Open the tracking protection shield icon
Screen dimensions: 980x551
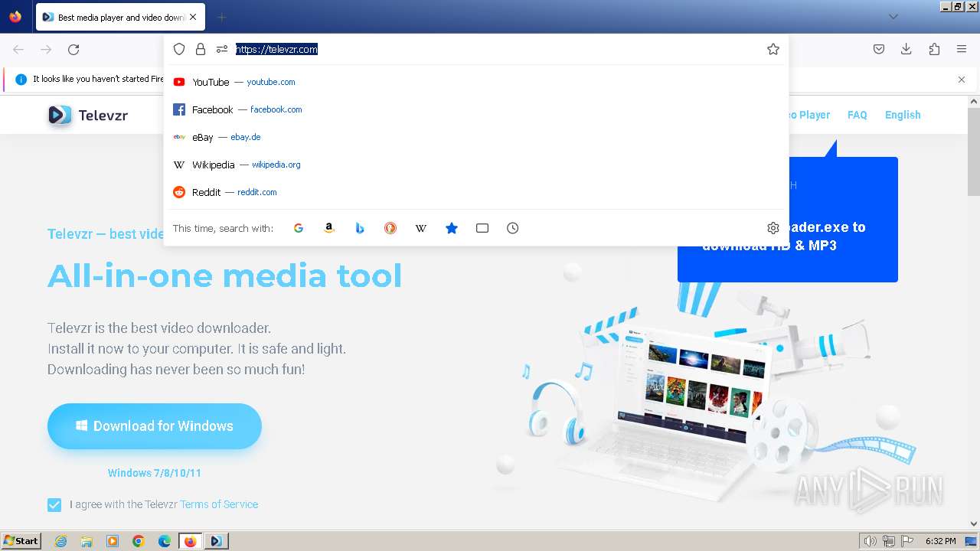tap(179, 49)
